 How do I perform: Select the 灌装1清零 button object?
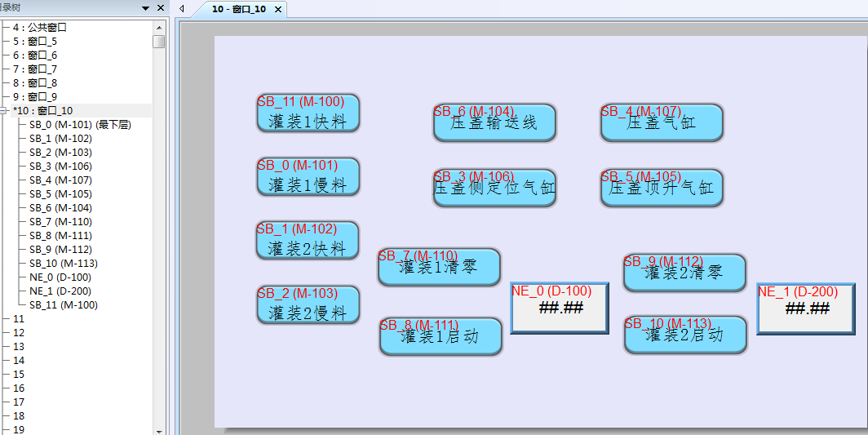click(439, 268)
